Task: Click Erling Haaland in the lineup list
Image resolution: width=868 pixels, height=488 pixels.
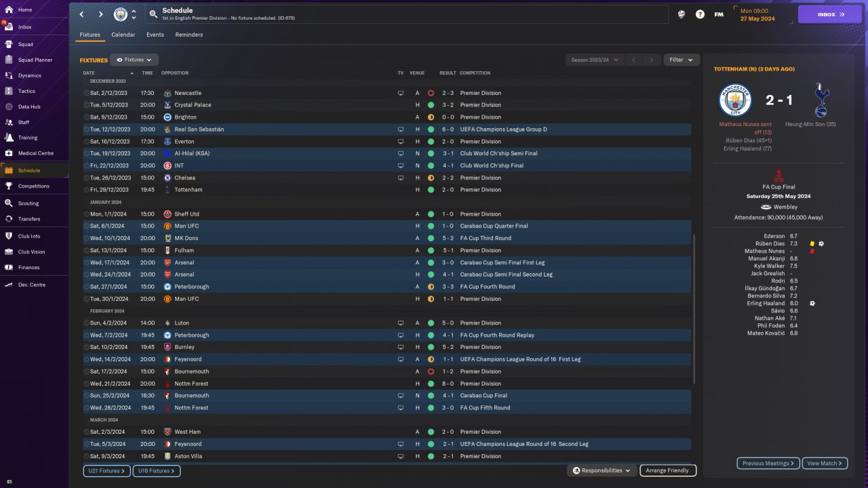Action: [x=766, y=304]
